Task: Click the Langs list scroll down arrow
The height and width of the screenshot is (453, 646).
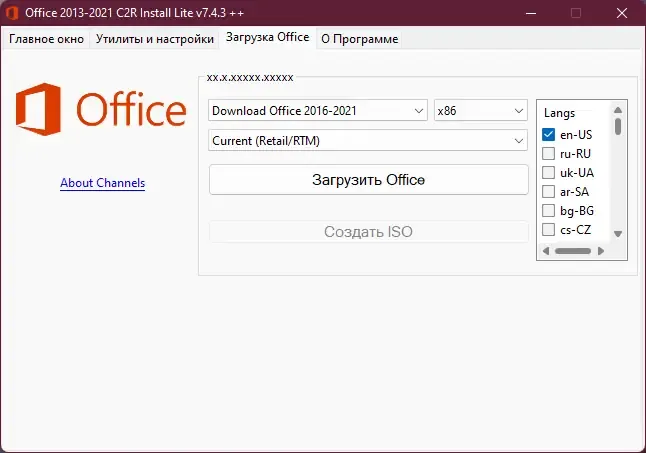Action: pos(618,234)
